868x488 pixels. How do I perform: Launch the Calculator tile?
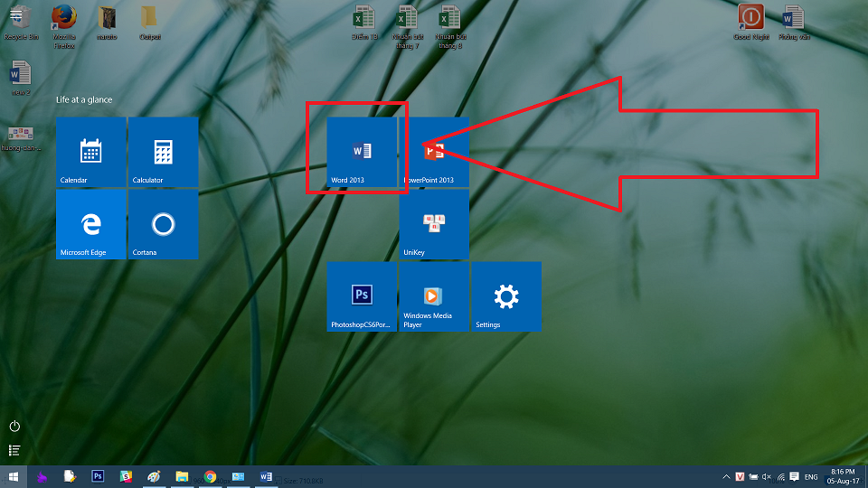pos(164,152)
